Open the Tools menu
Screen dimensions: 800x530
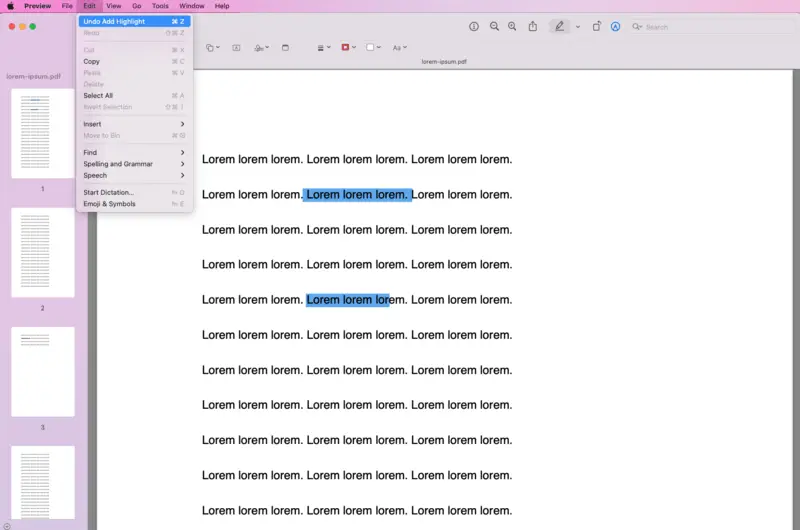[160, 6]
